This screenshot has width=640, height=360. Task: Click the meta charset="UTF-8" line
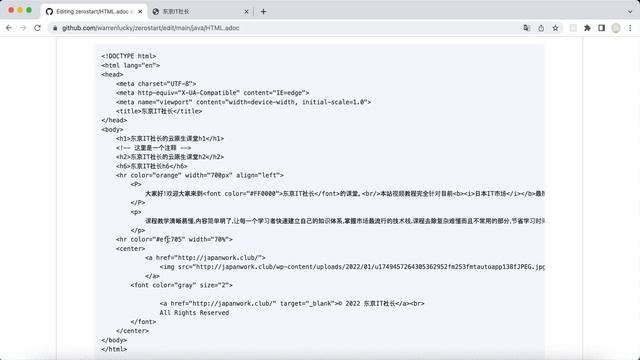click(156, 84)
